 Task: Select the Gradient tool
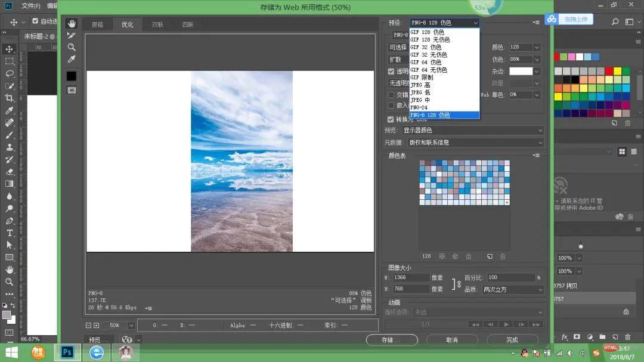click(9, 184)
